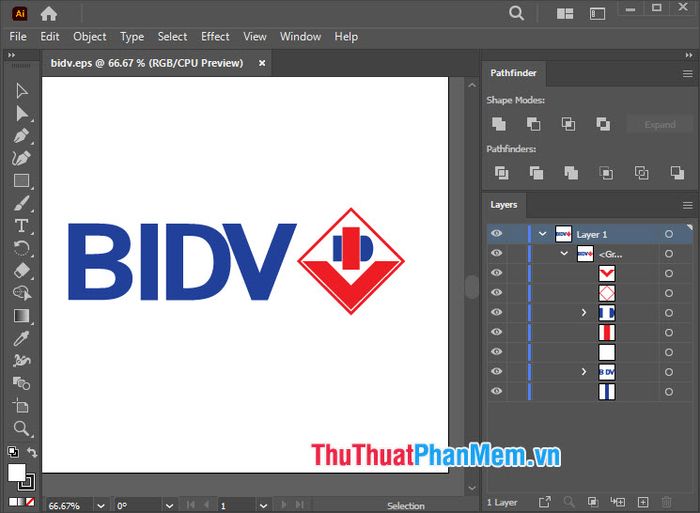Image resolution: width=700 pixels, height=513 pixels.
Task: Apply Outline pathfinder
Action: click(x=642, y=172)
